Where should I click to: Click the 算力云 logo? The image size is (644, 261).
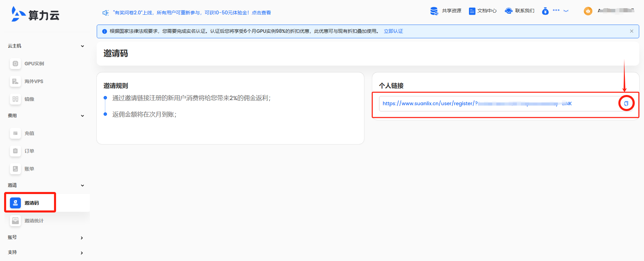coord(36,14)
